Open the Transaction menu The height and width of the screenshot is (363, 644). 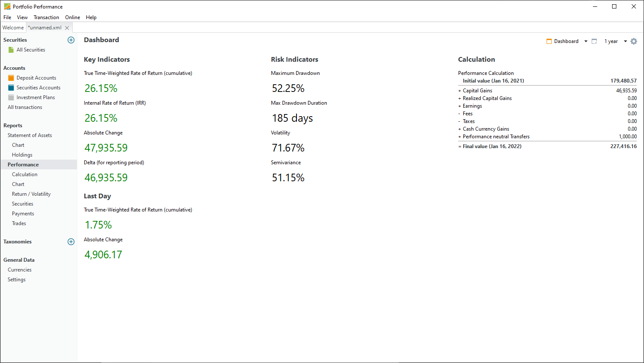(x=46, y=17)
